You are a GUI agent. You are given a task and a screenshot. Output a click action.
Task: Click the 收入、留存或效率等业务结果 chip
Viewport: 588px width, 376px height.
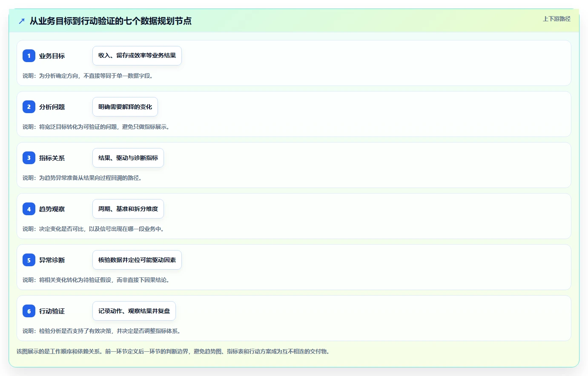[137, 56]
